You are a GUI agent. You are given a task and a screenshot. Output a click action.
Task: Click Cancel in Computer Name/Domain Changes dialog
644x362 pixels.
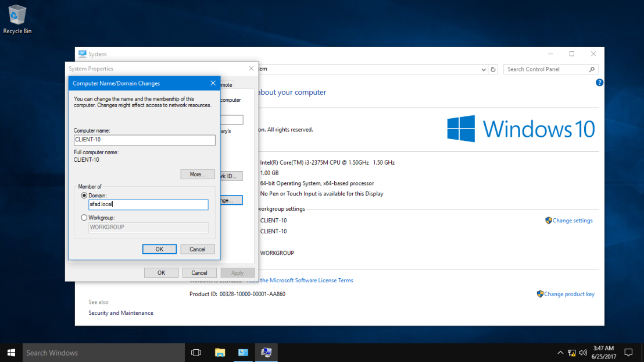pos(198,249)
